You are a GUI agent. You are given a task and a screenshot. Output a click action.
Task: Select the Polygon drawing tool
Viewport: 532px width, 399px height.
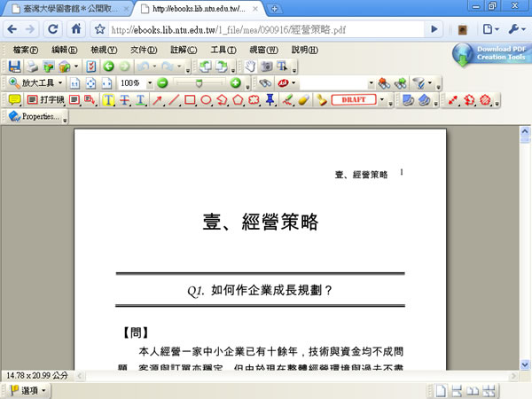[x=238, y=99]
